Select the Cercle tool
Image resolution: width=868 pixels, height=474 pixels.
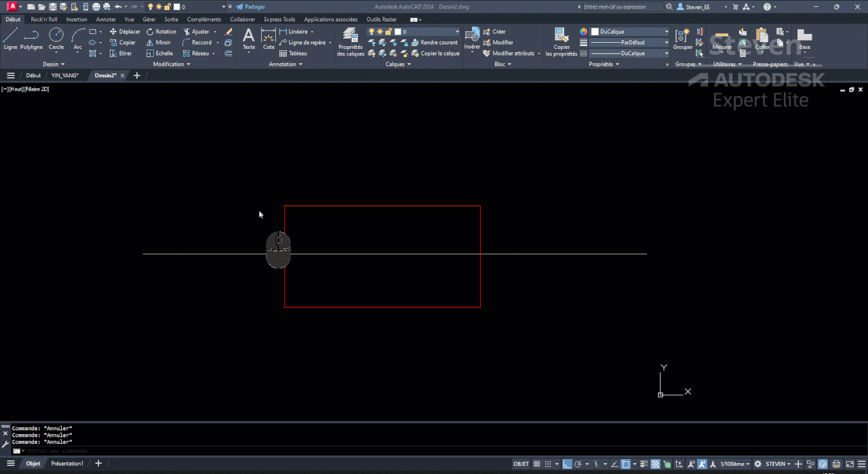coord(56,39)
